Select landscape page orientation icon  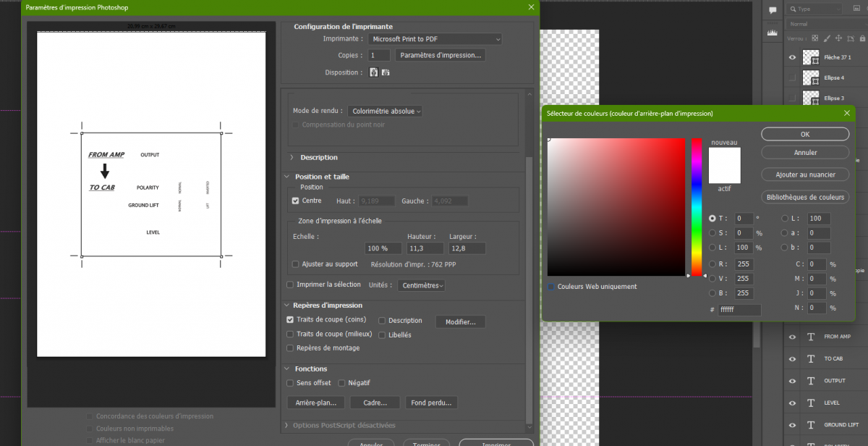[x=386, y=72]
